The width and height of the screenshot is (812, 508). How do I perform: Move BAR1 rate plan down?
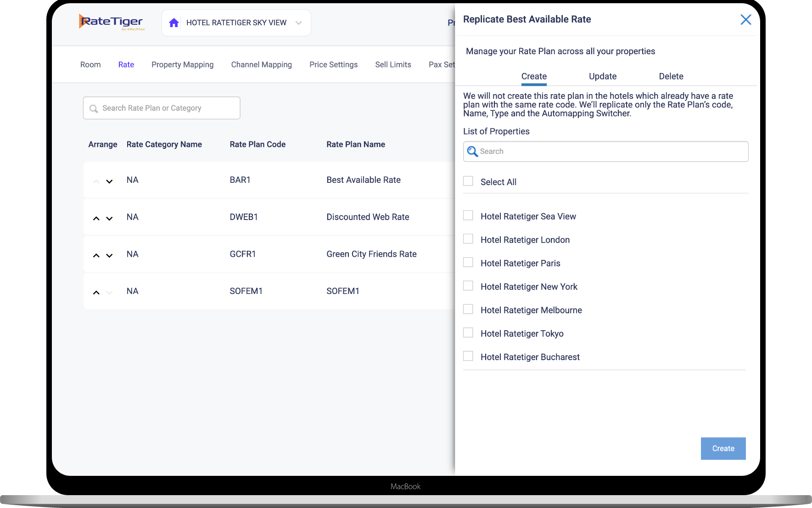click(x=109, y=181)
